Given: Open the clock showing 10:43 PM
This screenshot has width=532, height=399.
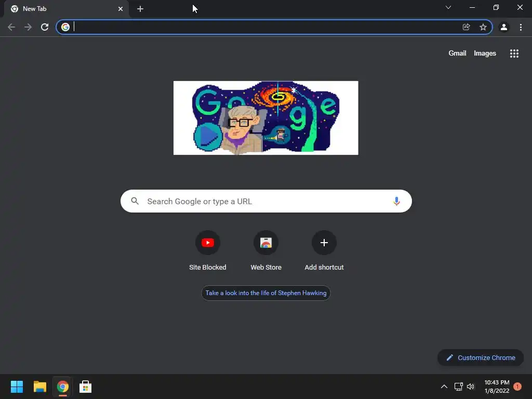Looking at the screenshot, I should point(497,387).
